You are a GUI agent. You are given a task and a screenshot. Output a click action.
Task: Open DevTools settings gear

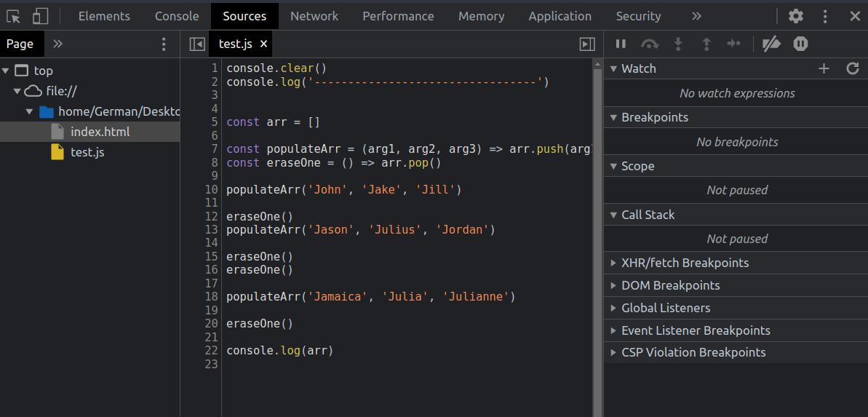coord(796,16)
